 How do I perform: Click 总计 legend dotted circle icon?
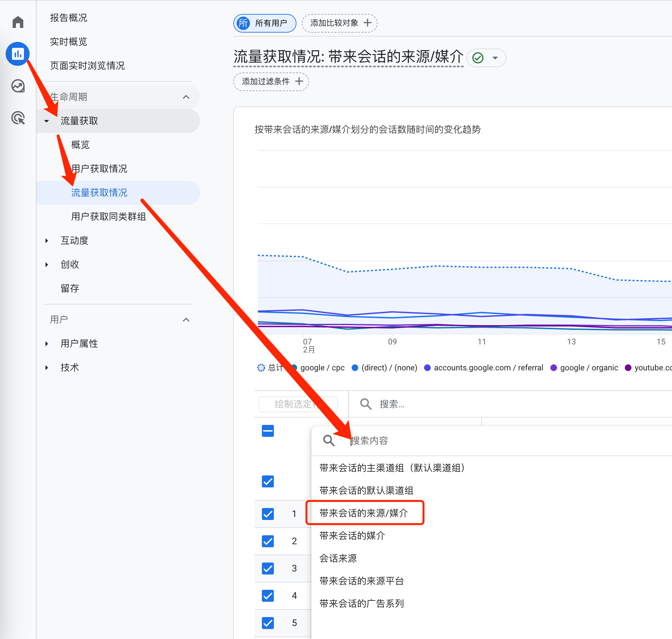261,368
